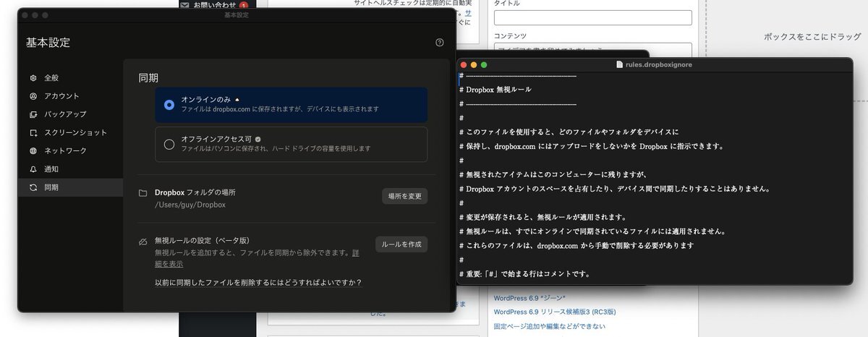
Task: Switch to the アカウント settings tab
Action: pos(61,96)
